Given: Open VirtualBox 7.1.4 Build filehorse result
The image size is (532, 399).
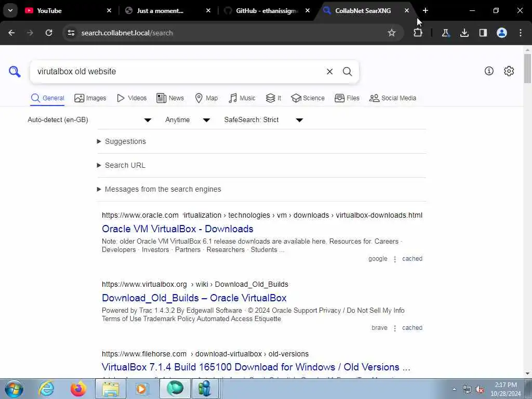Looking at the screenshot, I should (256, 367).
